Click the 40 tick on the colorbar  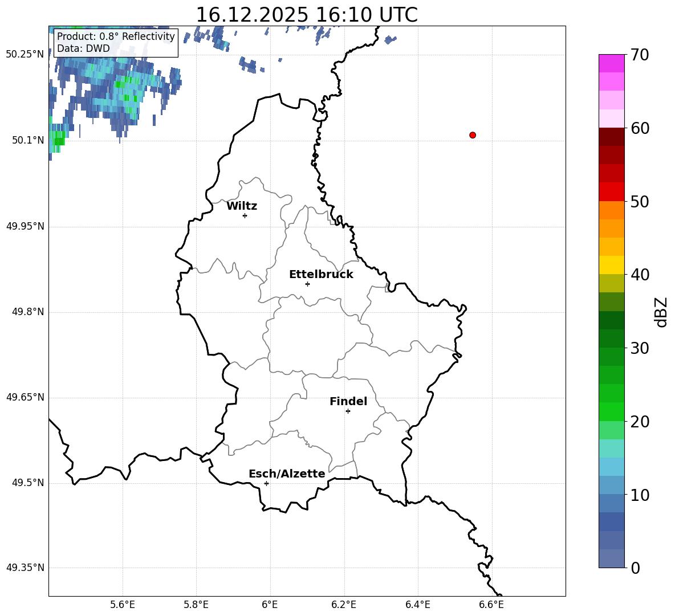click(x=639, y=275)
